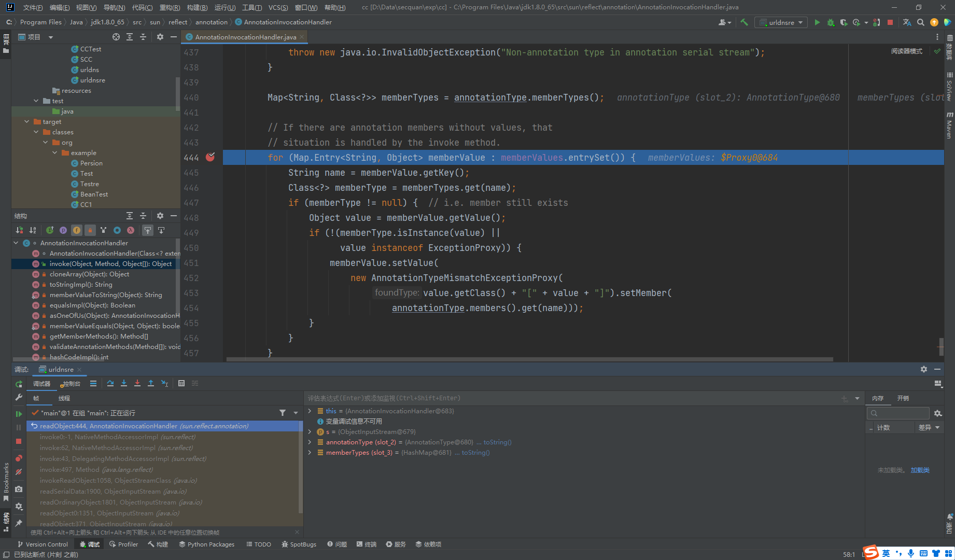Force step into with red arrow

(137, 383)
